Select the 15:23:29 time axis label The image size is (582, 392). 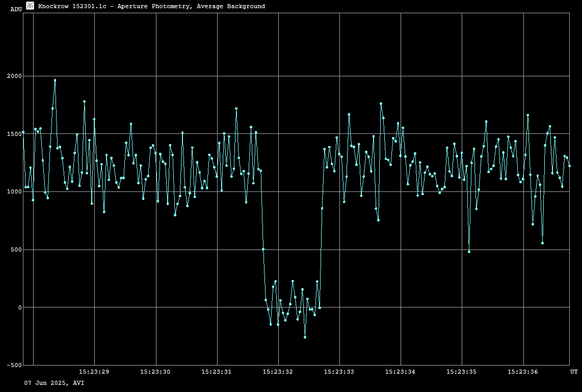click(94, 372)
